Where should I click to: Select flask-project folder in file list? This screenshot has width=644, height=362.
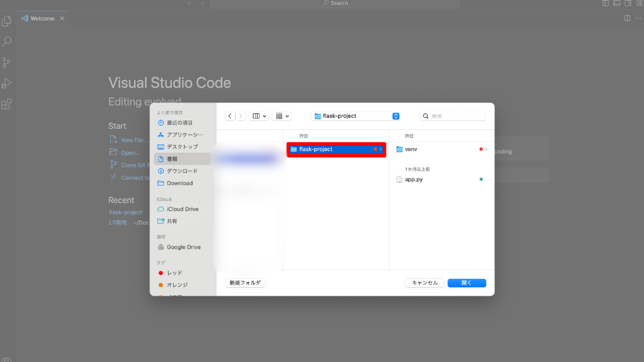[336, 149]
